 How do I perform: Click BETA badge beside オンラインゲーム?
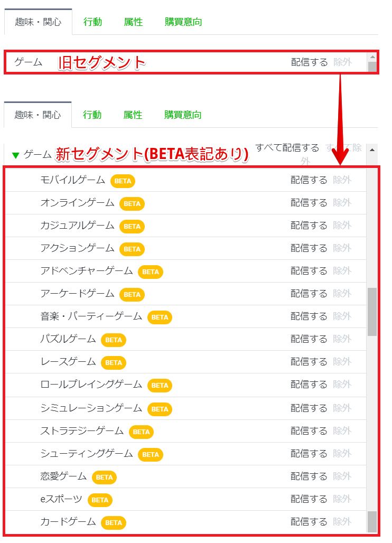pos(132,203)
